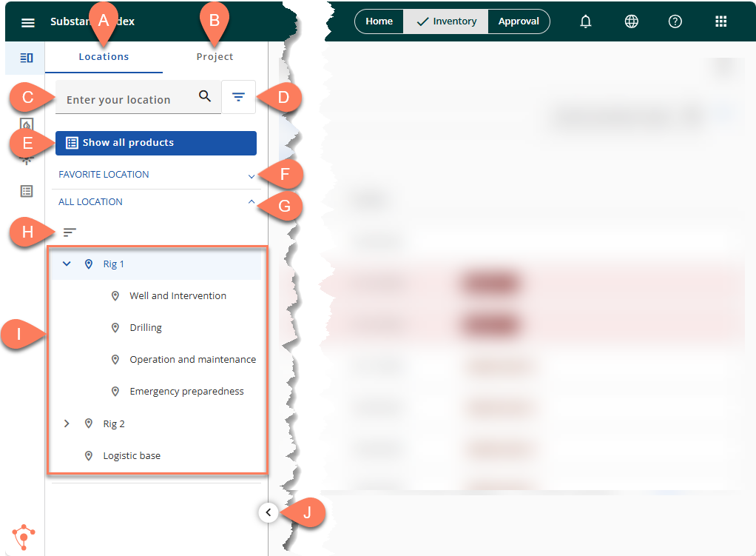Open the language globe icon
Viewport: 756px width, 556px height.
click(x=631, y=21)
